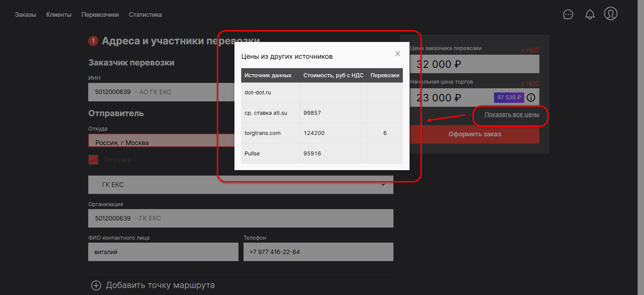Open the Заказы menu item
Image resolution: width=644 pixels, height=295 pixels.
click(25, 15)
